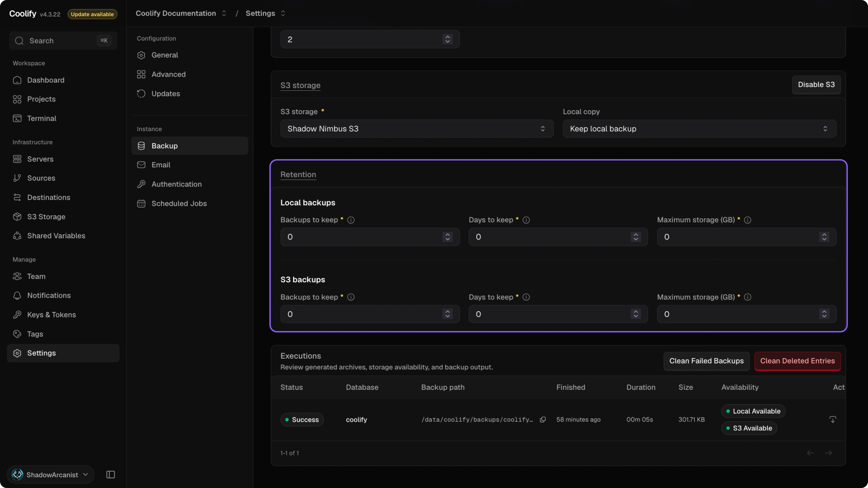Viewport: 868px width, 488px height.
Task: Switch to the General settings tab
Action: pos(190,55)
